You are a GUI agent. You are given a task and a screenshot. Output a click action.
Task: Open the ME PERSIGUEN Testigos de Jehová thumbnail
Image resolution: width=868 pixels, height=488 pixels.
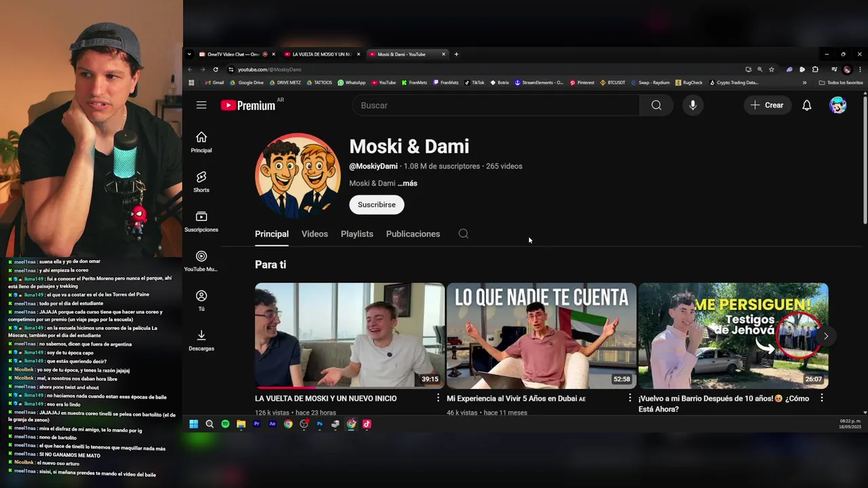733,335
